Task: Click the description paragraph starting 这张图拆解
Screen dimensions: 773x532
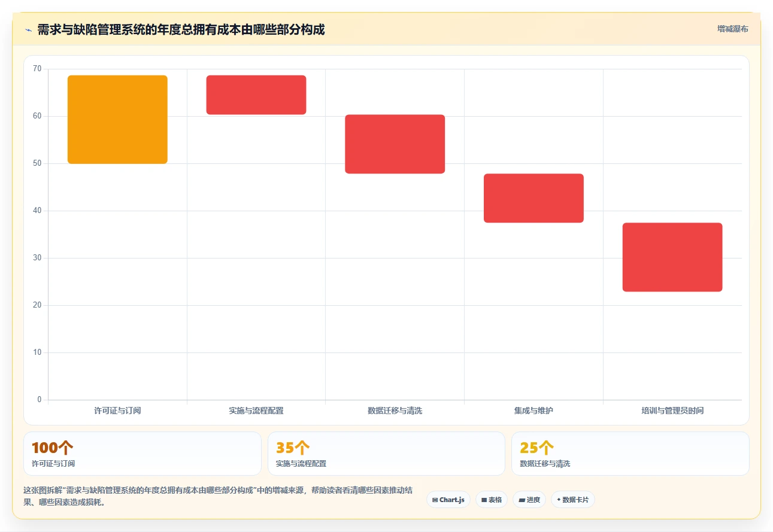Action: coord(218,496)
